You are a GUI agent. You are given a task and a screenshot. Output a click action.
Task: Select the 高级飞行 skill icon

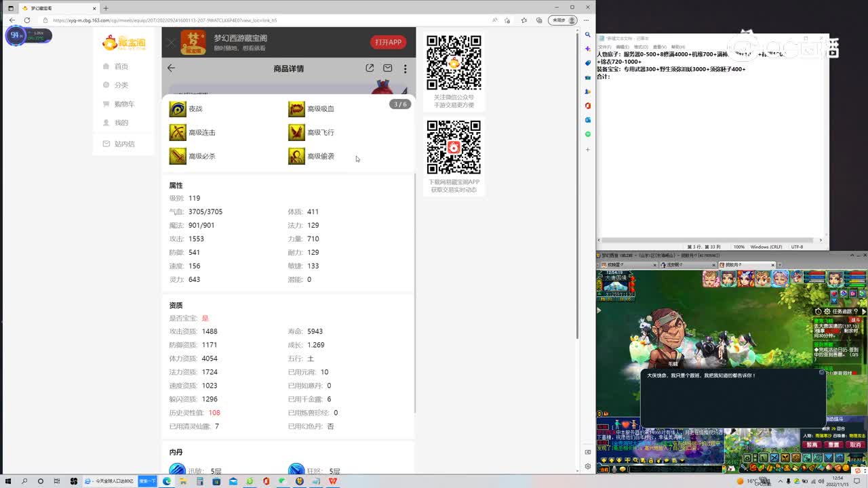pos(296,133)
